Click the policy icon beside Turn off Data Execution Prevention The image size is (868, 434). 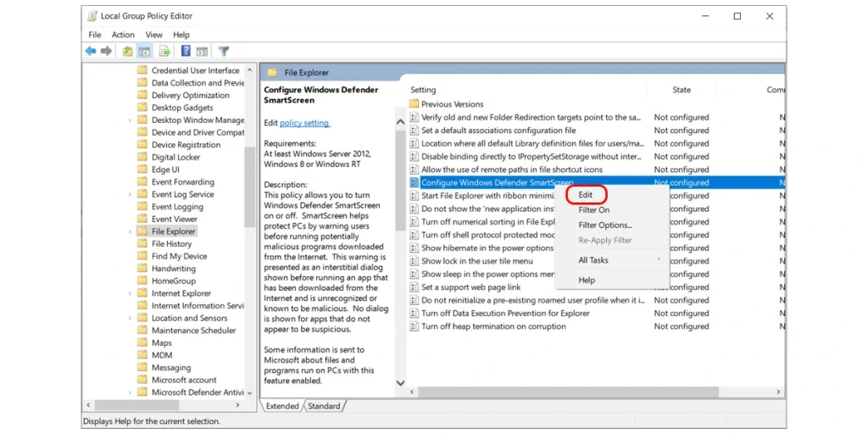coord(414,314)
